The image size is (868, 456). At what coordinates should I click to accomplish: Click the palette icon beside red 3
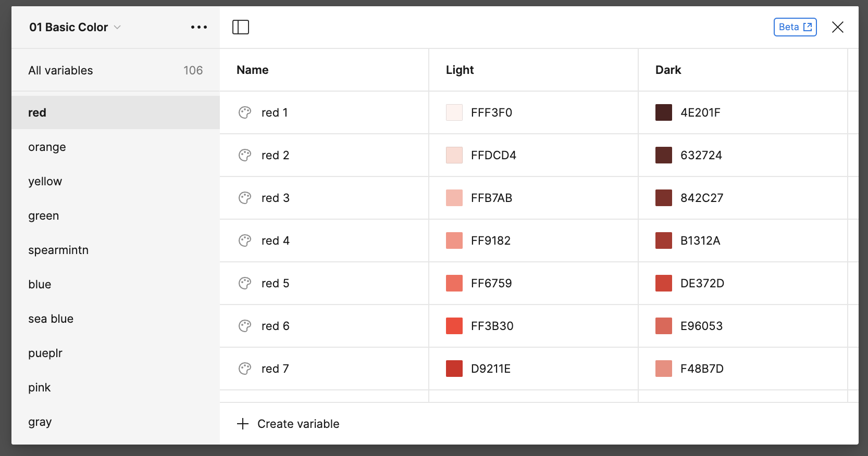245,198
